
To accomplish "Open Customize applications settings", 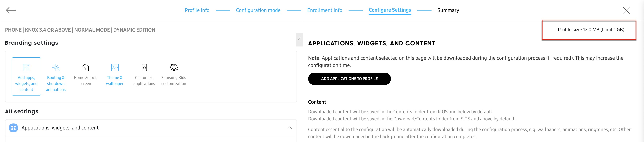I will click(144, 75).
